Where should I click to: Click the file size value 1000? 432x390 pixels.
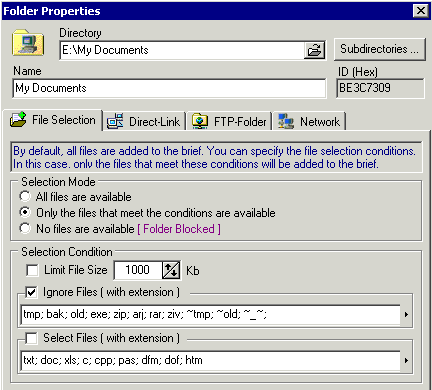(138, 270)
